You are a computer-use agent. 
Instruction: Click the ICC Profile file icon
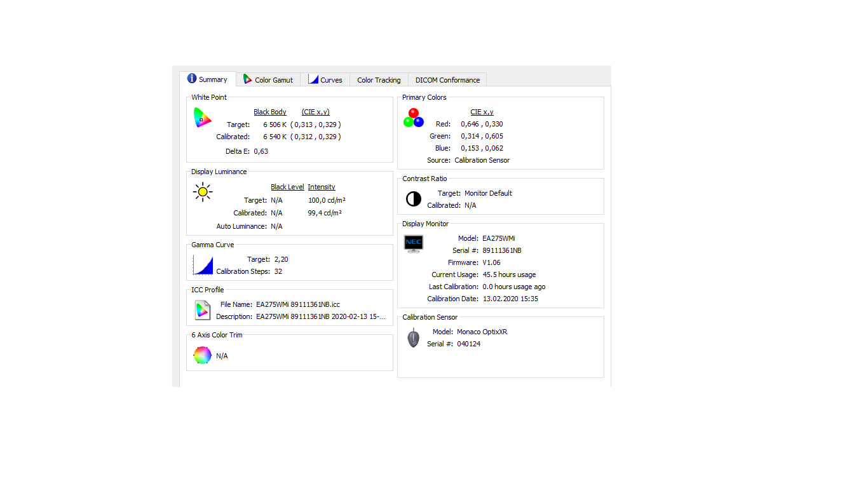pos(202,310)
